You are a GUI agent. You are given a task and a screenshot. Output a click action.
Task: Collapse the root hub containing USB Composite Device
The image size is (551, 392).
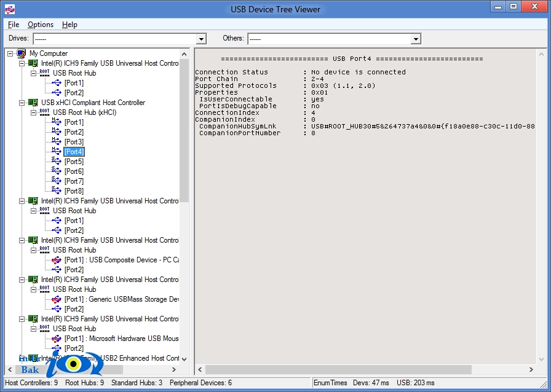click(x=33, y=251)
